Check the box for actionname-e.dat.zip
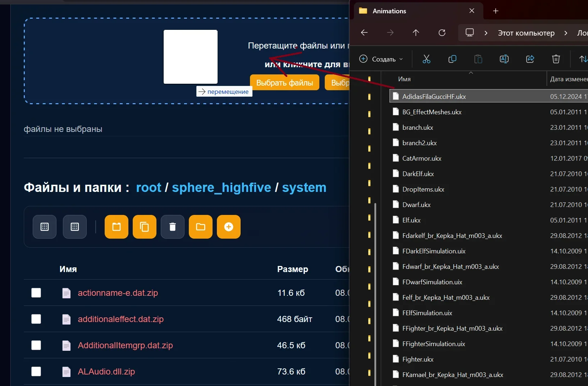 click(36, 293)
